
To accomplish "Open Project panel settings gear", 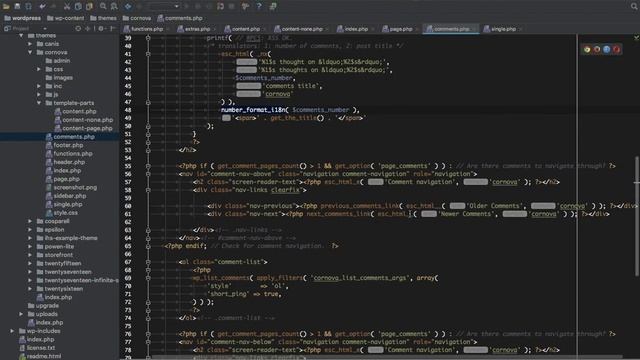I will [101, 29].
